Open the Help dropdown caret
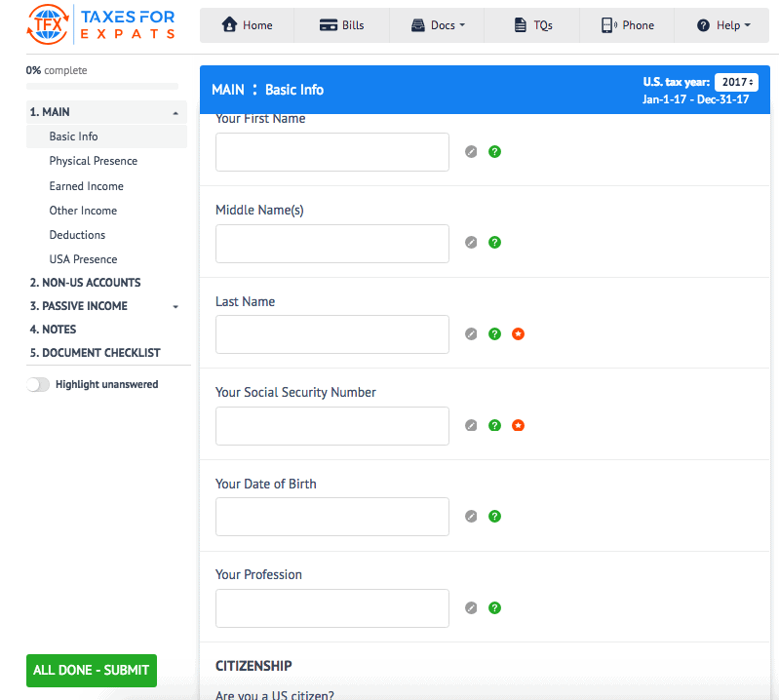Viewport: 779px width, 700px height. pos(747,24)
